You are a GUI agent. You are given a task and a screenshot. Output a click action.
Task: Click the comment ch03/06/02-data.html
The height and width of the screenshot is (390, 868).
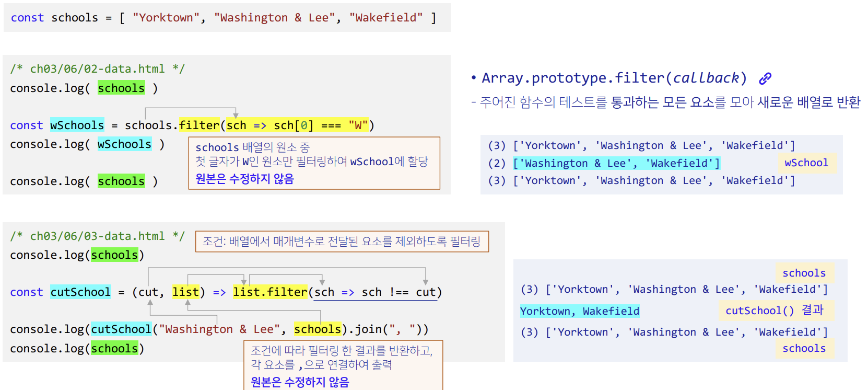click(x=97, y=69)
